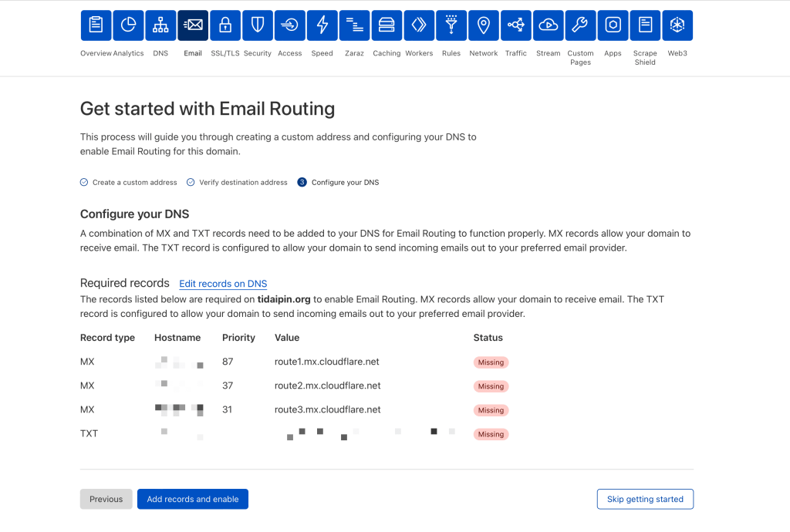Switch to the Zaraz tab
Screen dimensions: 790x532
(354, 25)
